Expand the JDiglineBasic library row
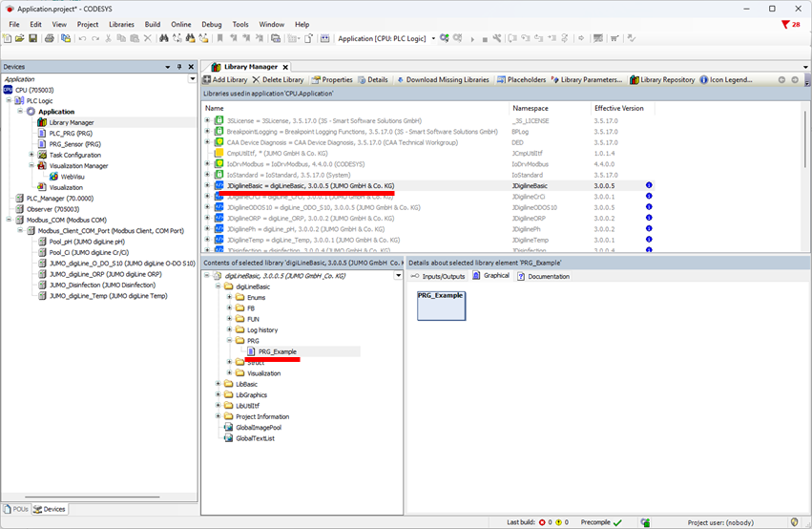 click(208, 185)
